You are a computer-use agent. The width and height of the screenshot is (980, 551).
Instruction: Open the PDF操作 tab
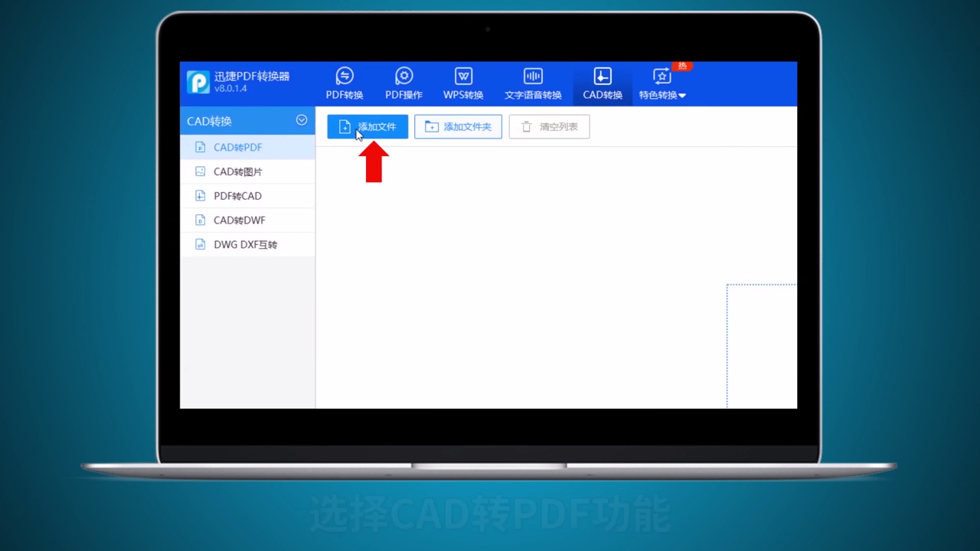coord(403,84)
